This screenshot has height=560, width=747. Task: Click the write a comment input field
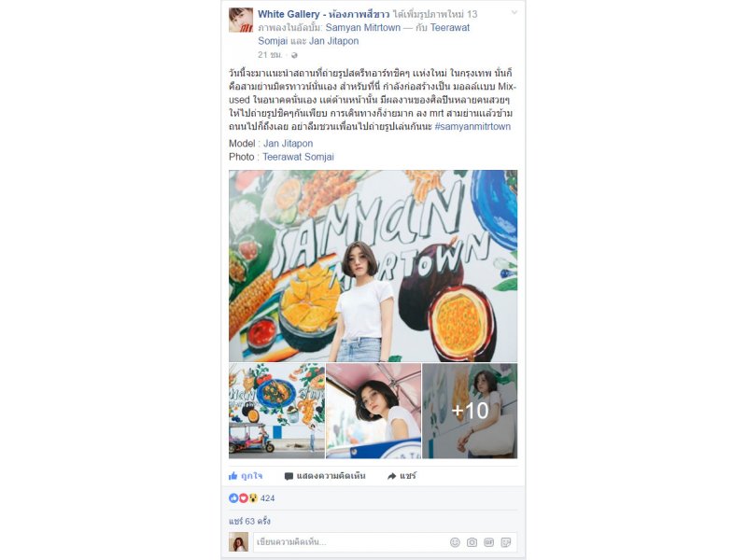point(350,542)
